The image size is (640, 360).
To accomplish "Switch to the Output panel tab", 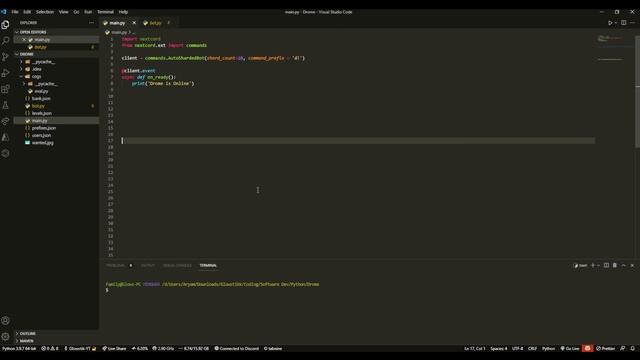I will pyautogui.click(x=148, y=265).
